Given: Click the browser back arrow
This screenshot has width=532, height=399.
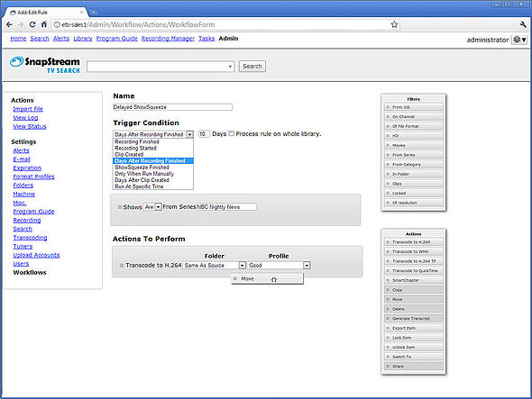Looking at the screenshot, I should 9,24.
